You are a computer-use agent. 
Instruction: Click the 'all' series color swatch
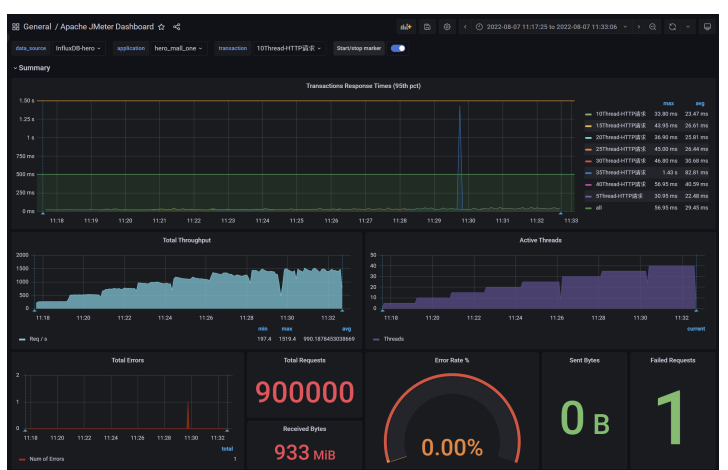coord(588,208)
